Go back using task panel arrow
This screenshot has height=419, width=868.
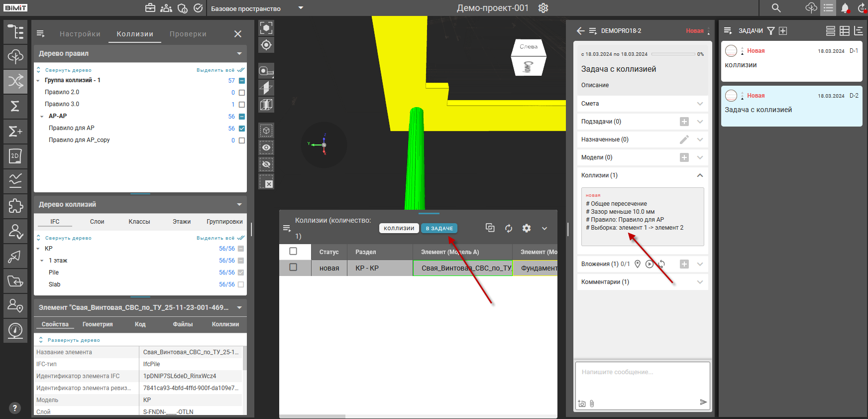[x=580, y=31]
